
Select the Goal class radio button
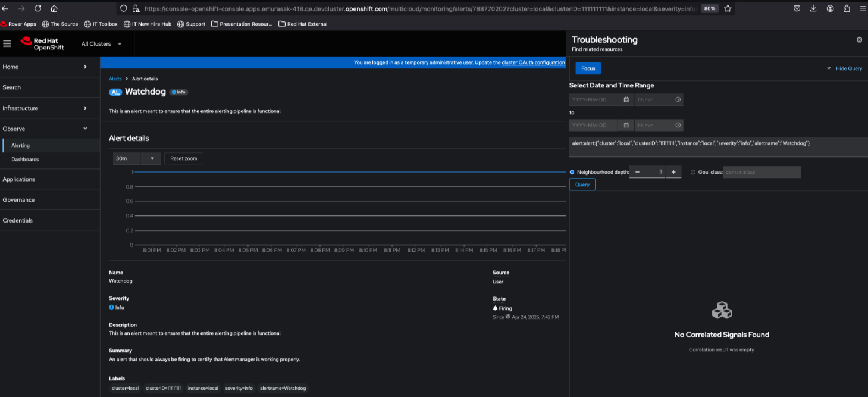point(693,172)
